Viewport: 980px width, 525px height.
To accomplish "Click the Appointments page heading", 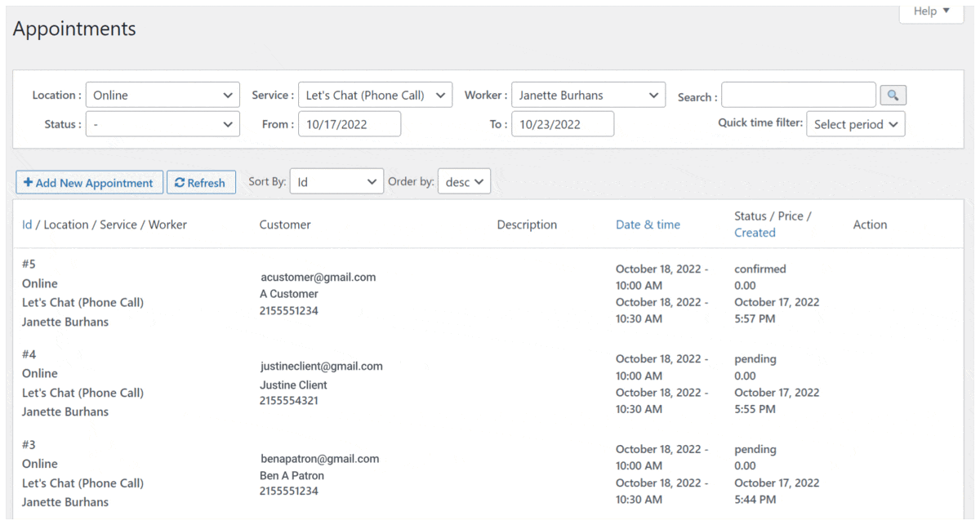I will click(x=74, y=29).
